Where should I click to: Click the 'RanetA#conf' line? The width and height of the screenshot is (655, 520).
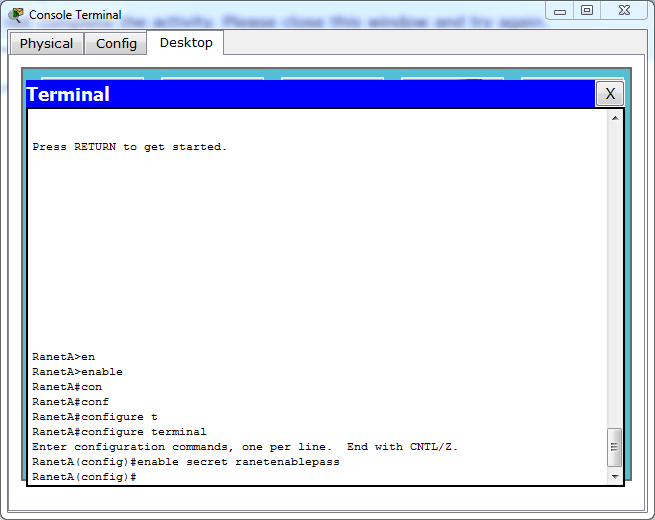(x=70, y=402)
